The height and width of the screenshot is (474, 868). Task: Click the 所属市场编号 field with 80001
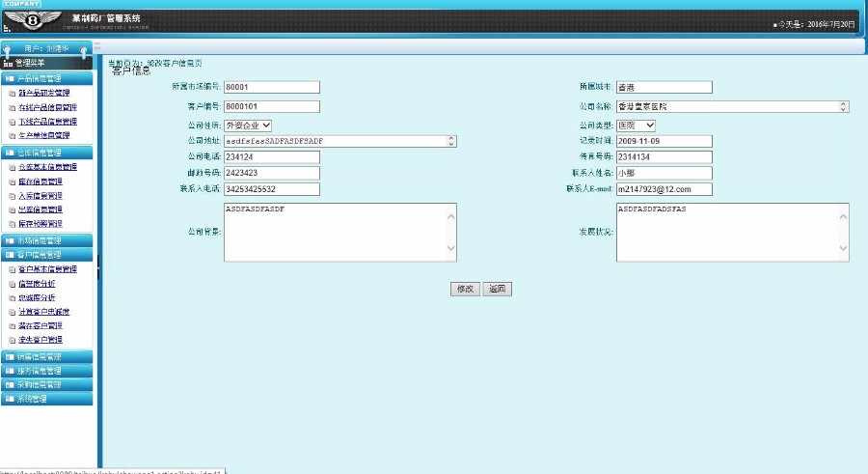[272, 87]
